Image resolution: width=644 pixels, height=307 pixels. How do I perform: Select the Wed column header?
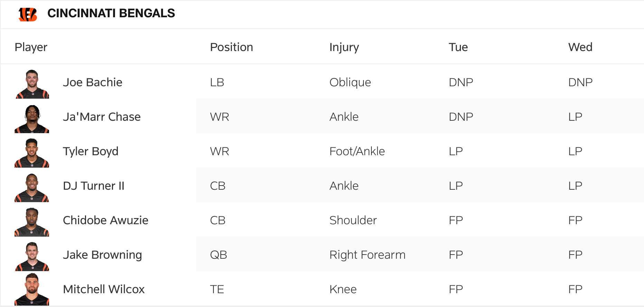click(x=580, y=47)
